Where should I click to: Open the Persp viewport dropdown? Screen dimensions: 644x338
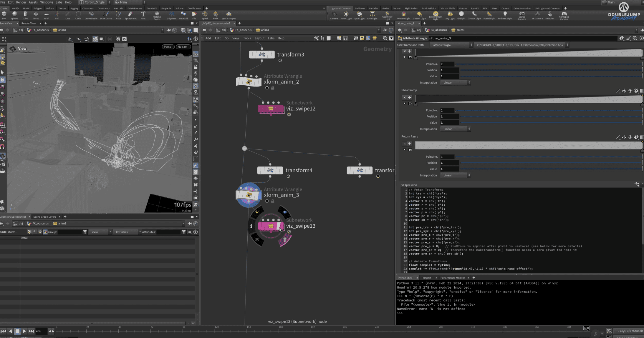click(168, 47)
